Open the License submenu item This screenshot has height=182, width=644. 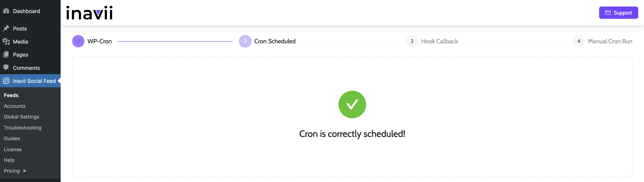[x=13, y=149]
